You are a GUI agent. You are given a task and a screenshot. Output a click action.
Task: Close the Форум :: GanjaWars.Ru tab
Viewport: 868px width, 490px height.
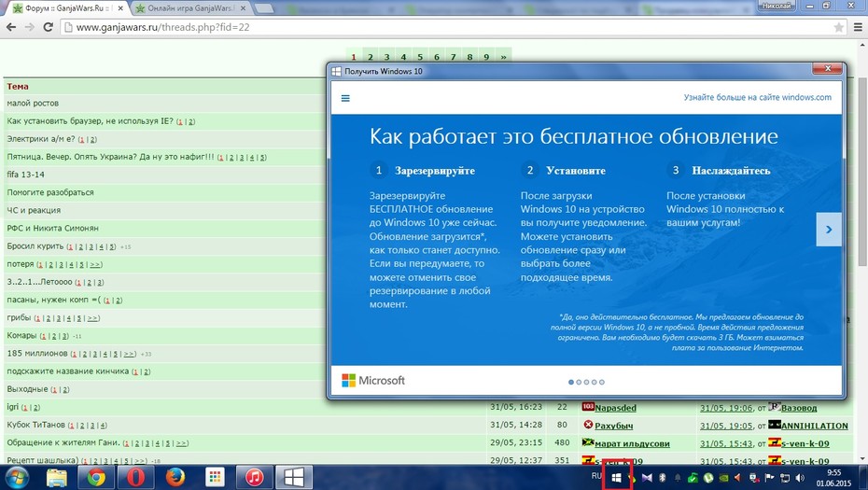pyautogui.click(x=120, y=8)
